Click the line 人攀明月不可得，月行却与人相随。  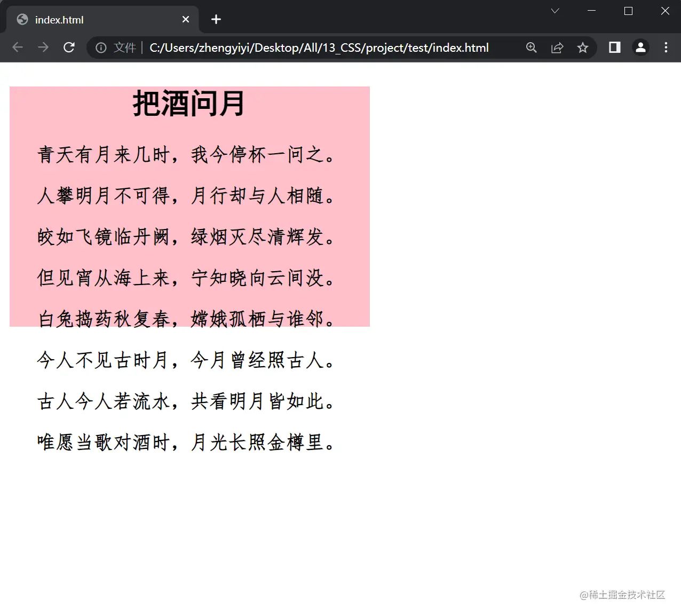coord(187,196)
